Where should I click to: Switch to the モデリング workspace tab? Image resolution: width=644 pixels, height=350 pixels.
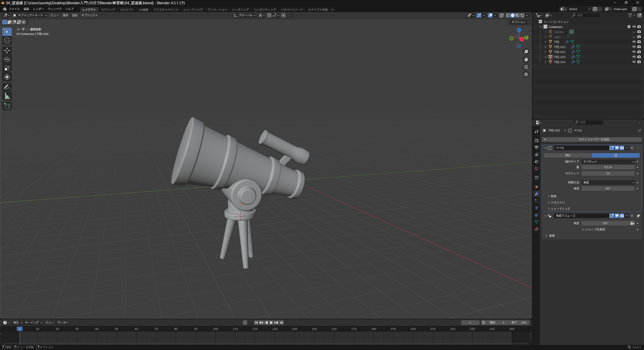pyautogui.click(x=108, y=10)
